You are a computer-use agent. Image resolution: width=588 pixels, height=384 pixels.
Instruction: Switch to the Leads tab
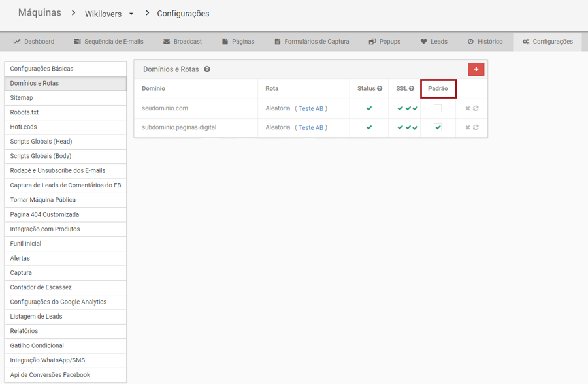coord(434,42)
